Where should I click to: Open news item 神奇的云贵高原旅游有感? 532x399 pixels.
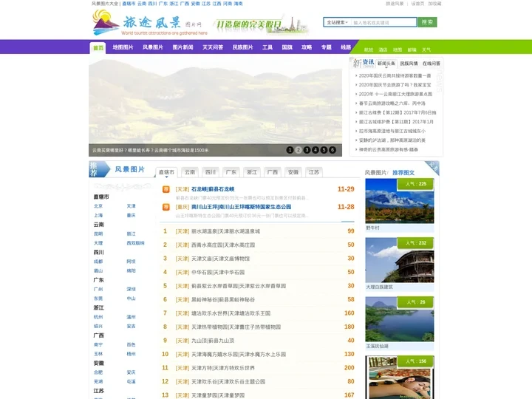(x=388, y=149)
